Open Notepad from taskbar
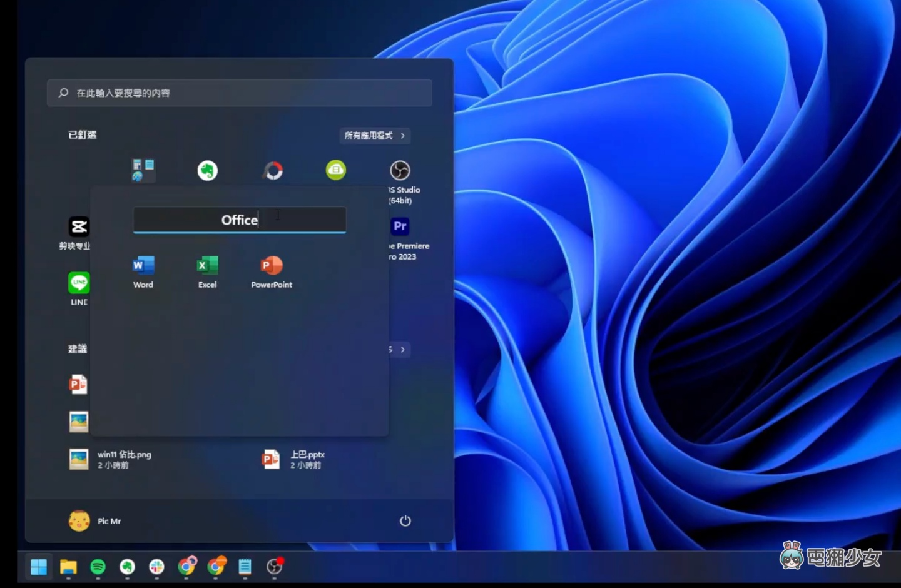 245,567
